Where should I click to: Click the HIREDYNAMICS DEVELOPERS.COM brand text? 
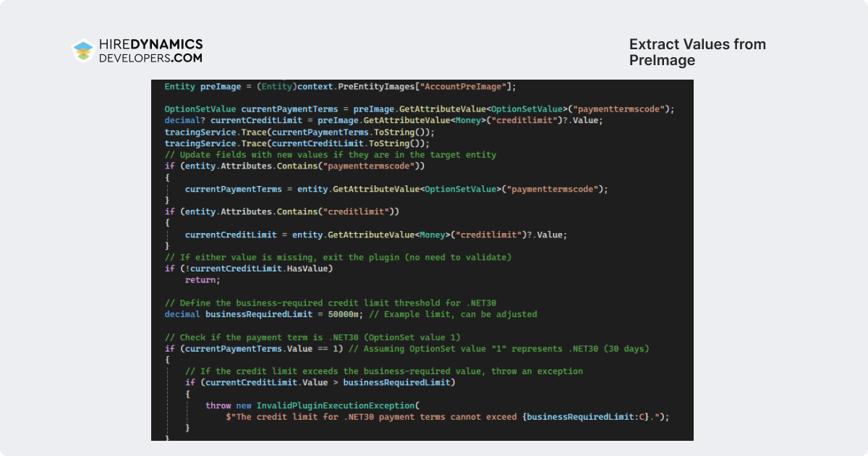coord(150,51)
